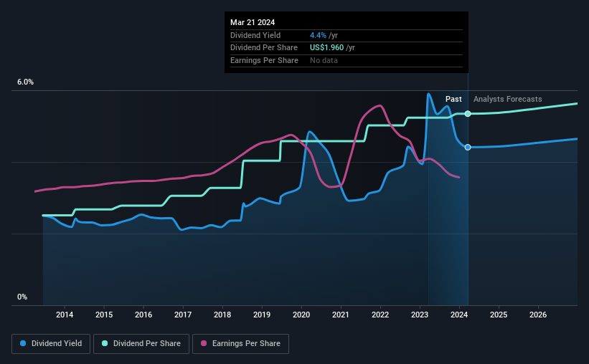This screenshot has height=364, width=589.
Task: Click the 2021 x-axis label
Action: (x=341, y=315)
